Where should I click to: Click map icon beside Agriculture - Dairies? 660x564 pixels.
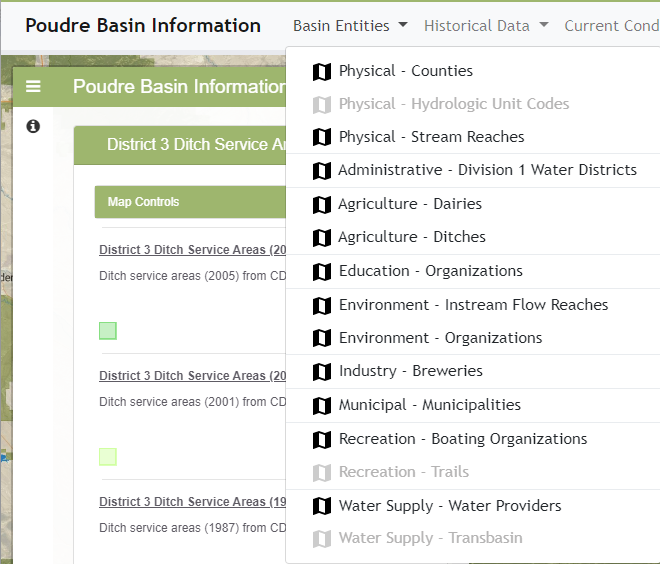point(321,204)
